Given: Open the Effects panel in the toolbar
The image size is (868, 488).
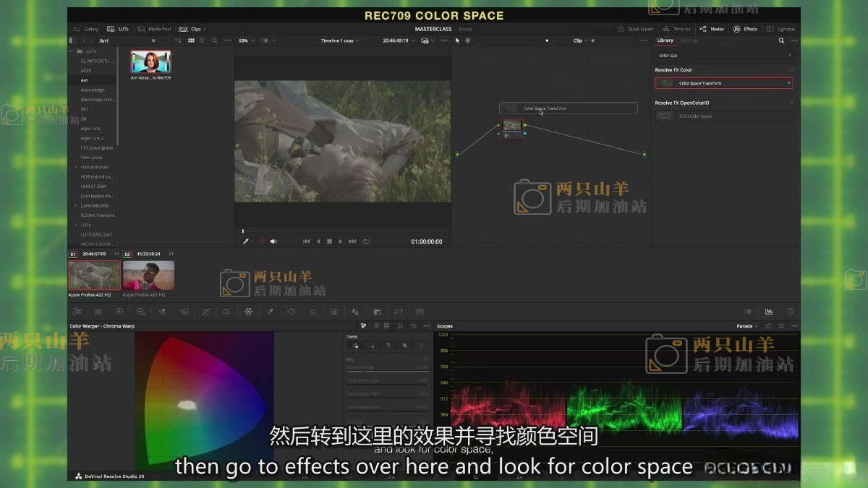Looking at the screenshot, I should click(746, 29).
